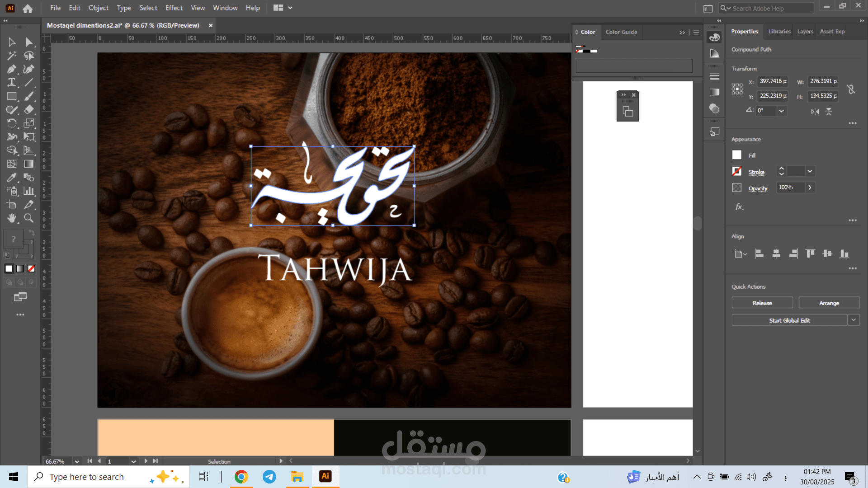This screenshot has height=488, width=868.
Task: Click Horizontal Align Center icon
Action: pos(776,253)
